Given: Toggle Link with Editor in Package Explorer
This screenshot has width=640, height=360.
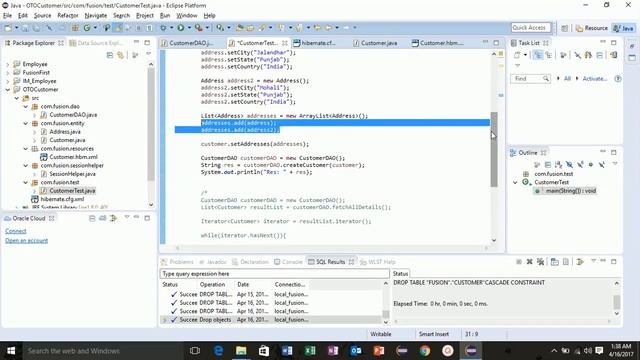Looking at the screenshot, I should (x=121, y=55).
